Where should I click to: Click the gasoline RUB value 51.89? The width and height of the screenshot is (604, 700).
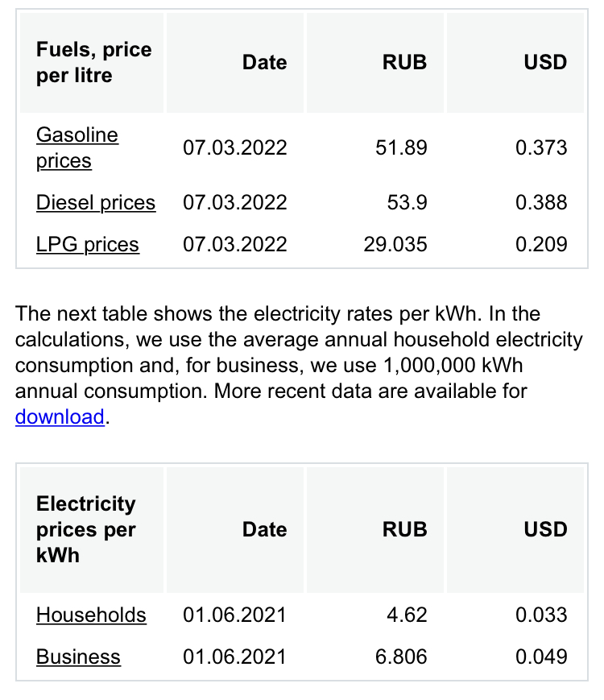tap(401, 147)
